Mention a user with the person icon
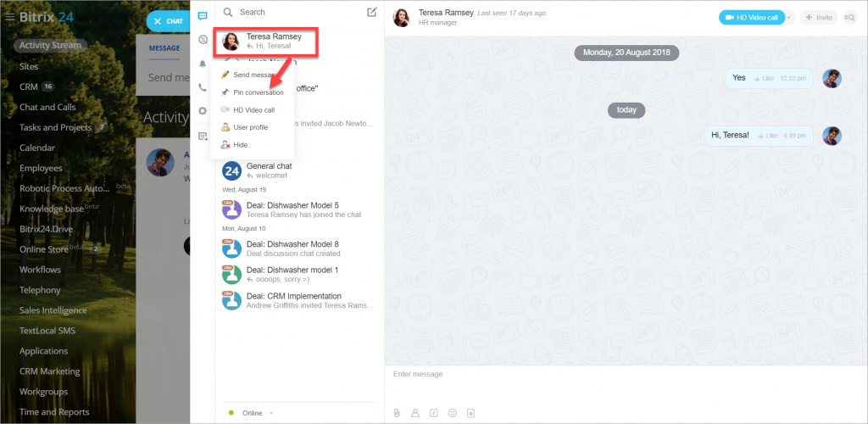 pyautogui.click(x=415, y=413)
